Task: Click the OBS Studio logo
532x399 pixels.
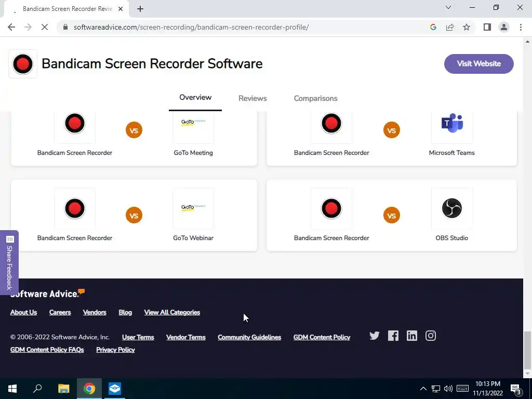Action: coord(451,208)
